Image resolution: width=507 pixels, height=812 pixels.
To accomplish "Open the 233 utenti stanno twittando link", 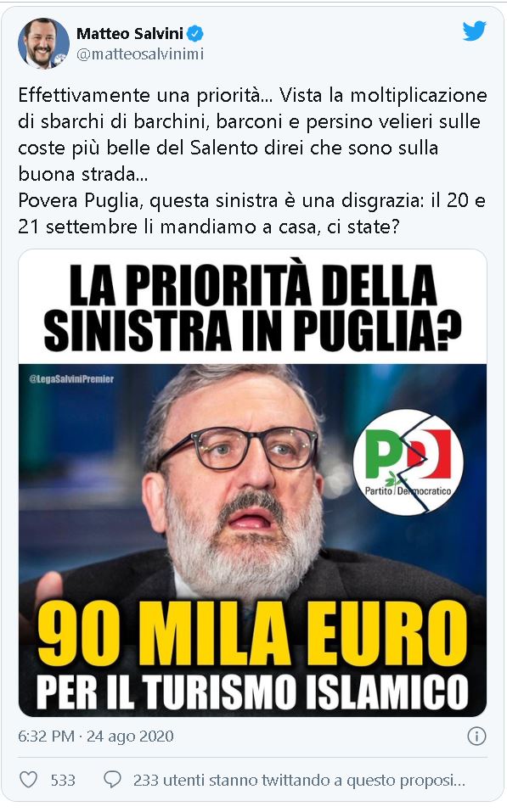I will click(299, 780).
